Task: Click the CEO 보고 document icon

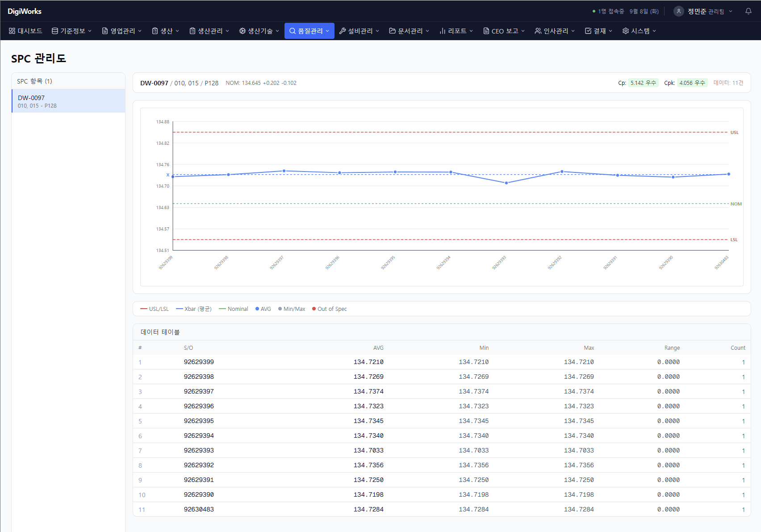Action: [486, 31]
